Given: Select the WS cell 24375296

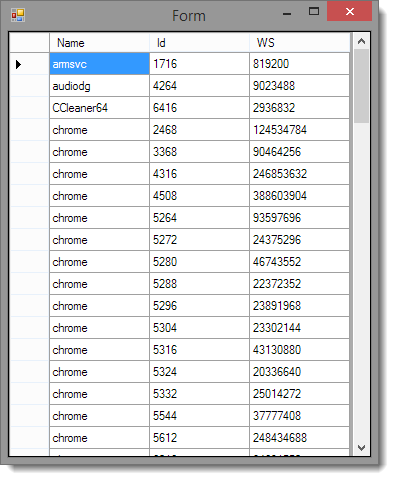Looking at the screenshot, I should pos(299,240).
